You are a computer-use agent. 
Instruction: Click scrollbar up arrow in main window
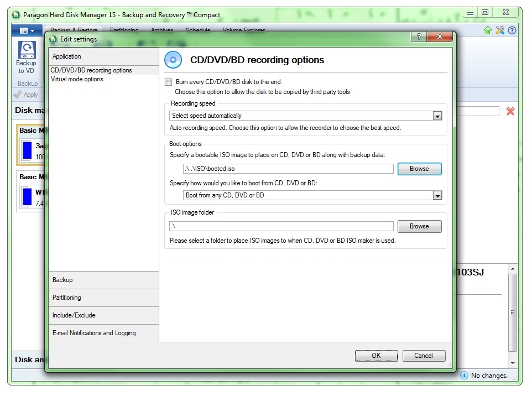point(512,269)
